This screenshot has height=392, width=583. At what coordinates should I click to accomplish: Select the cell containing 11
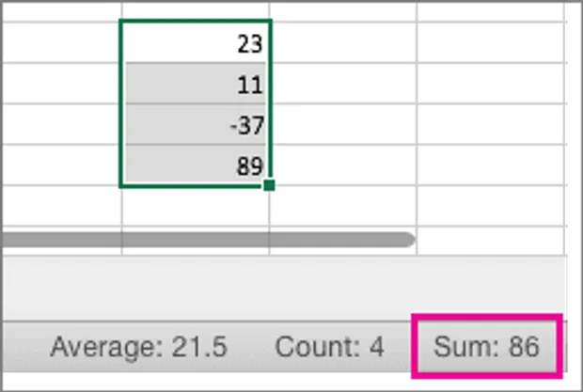196,84
